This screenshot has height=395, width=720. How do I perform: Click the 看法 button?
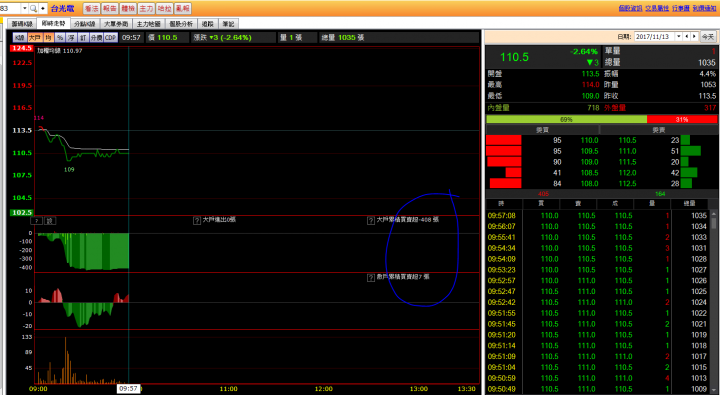[91, 8]
